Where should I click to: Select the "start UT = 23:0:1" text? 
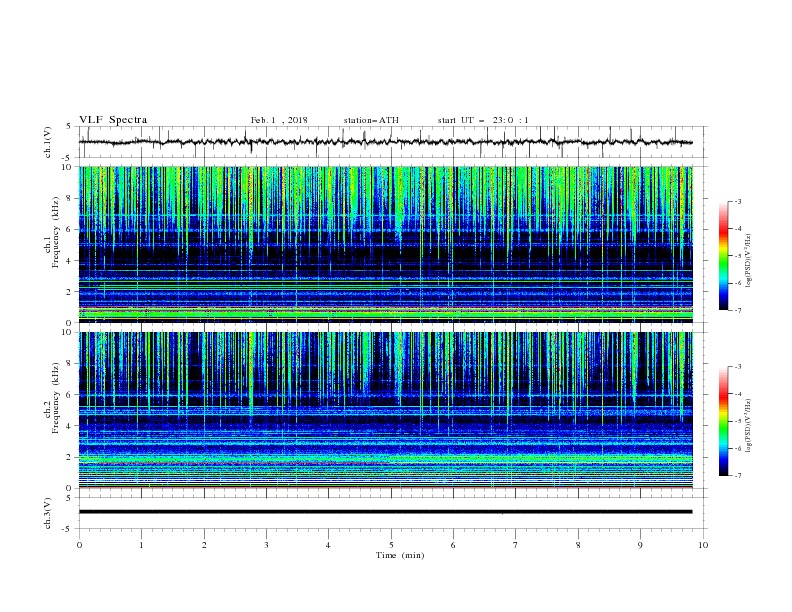tap(483, 120)
